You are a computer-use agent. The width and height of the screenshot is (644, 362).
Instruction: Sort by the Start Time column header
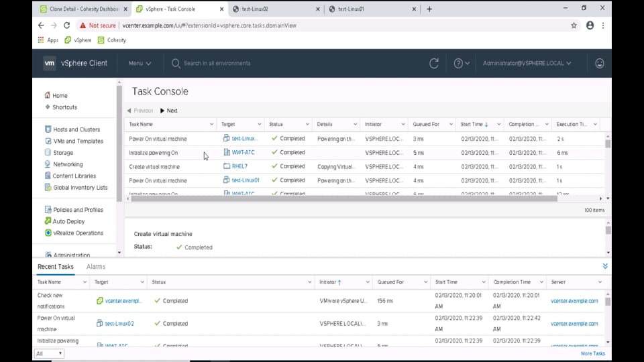472,125
